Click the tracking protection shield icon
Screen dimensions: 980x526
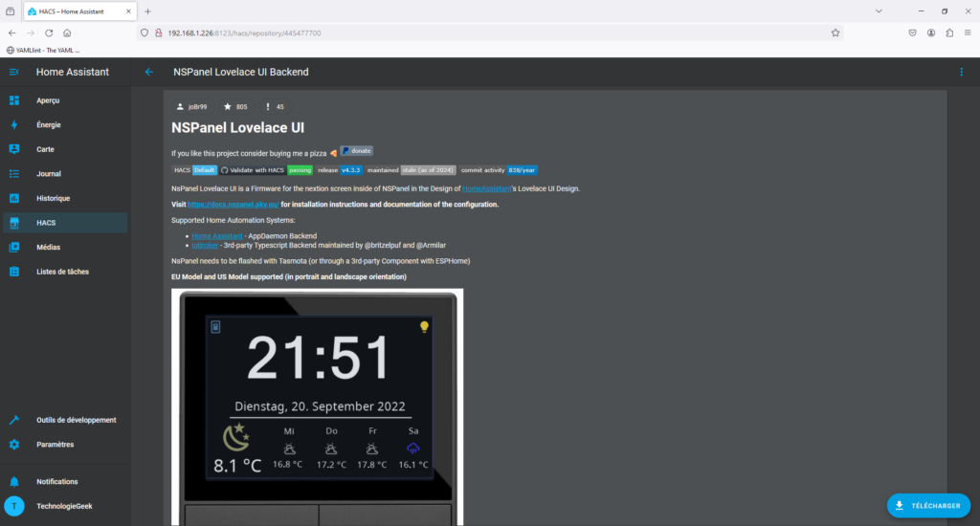coord(145,33)
